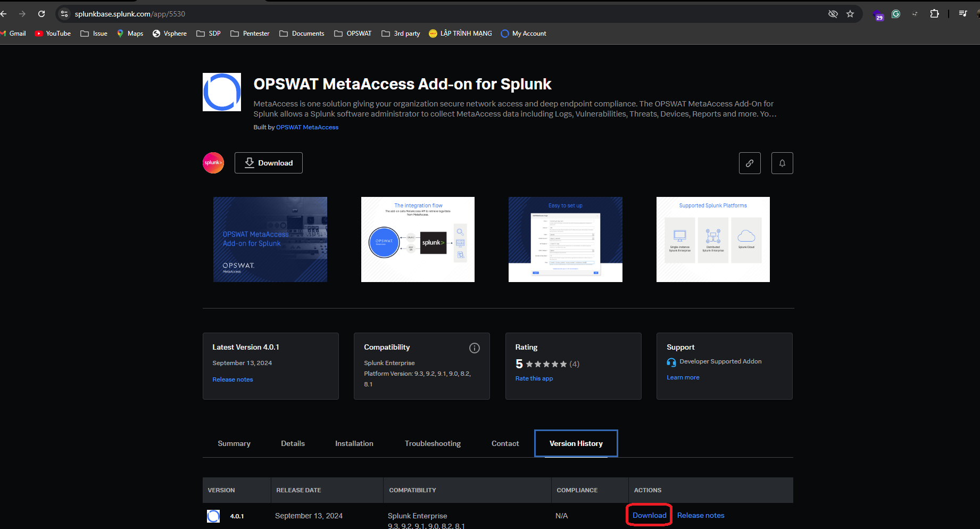The height and width of the screenshot is (529, 980).
Task: Click the main Download button below the title
Action: coord(269,163)
